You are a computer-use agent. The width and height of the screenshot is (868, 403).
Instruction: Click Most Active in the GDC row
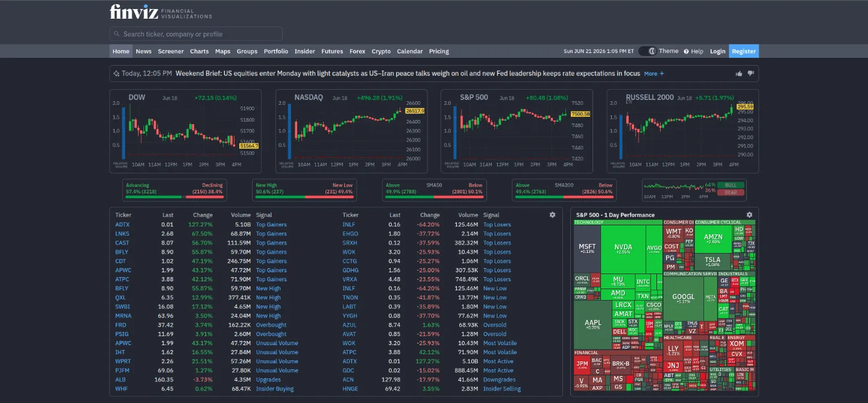coord(498,370)
